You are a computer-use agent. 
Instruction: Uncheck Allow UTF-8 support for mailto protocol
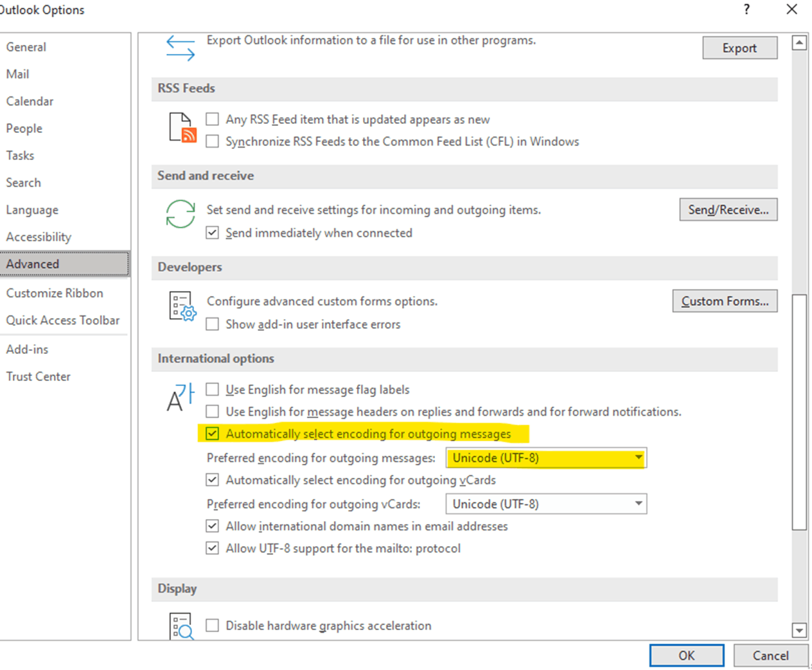(212, 548)
